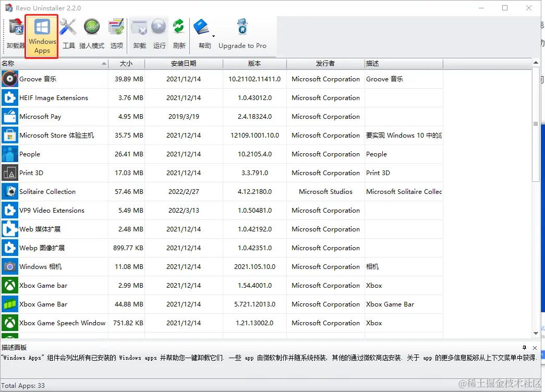Click the Revo Uninstaller title bar icon
Image resolution: width=545 pixels, height=392 pixels.
[x=9, y=8]
